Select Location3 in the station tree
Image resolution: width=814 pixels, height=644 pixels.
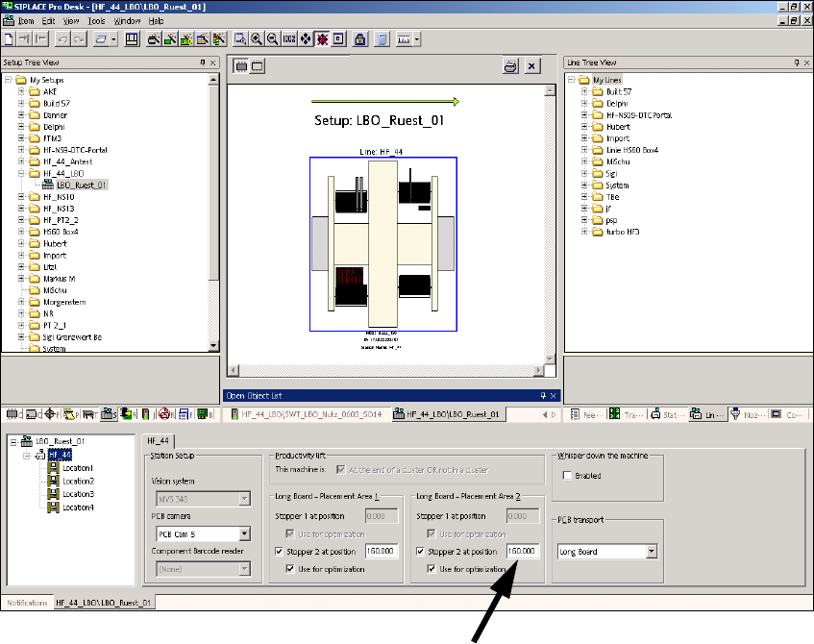tap(78, 493)
